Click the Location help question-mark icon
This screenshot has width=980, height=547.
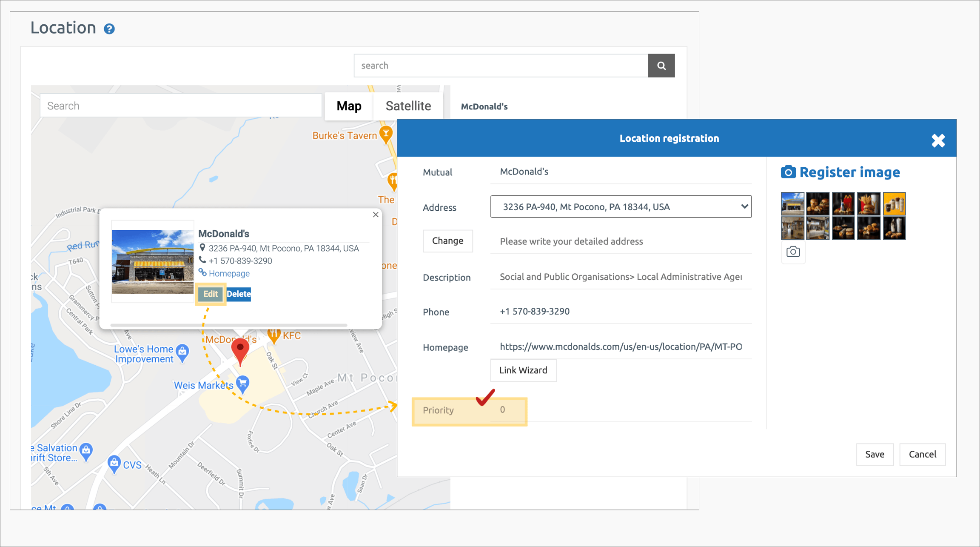click(x=109, y=29)
